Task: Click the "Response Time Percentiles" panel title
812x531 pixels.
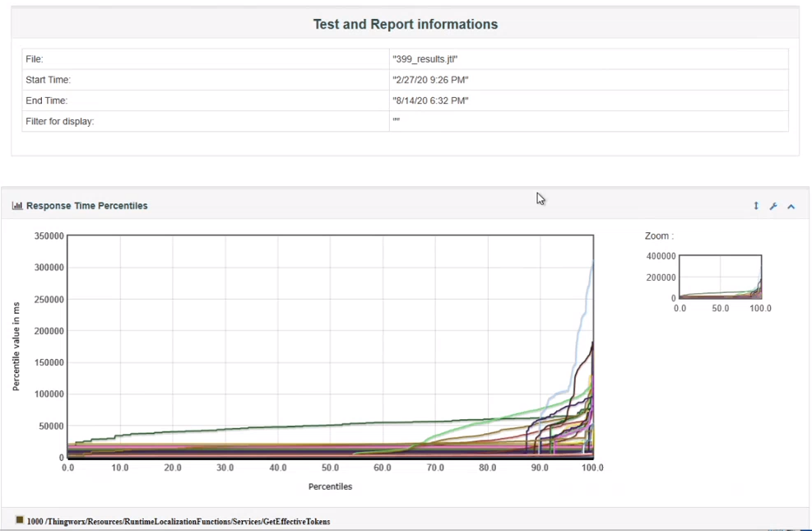Action: (87, 206)
